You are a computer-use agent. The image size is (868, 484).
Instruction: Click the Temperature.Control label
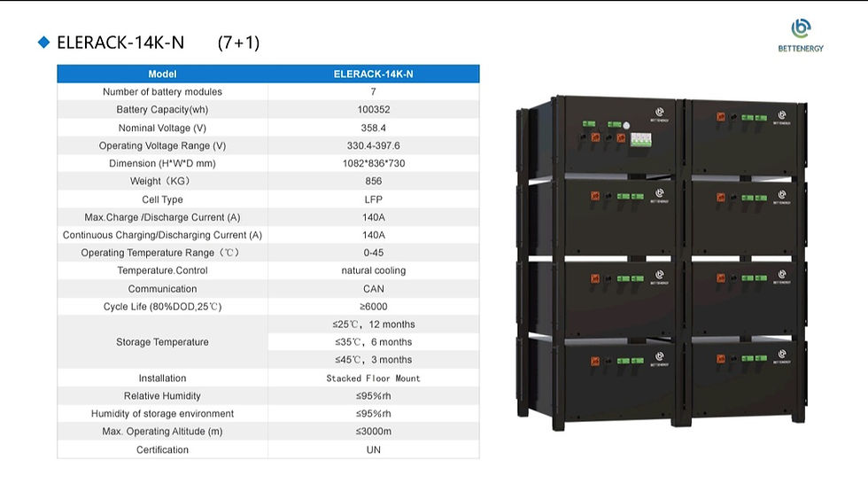point(162,270)
